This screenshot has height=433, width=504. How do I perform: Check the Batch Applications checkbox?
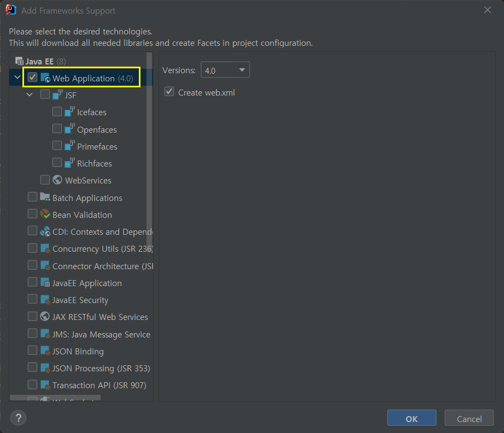coord(32,197)
